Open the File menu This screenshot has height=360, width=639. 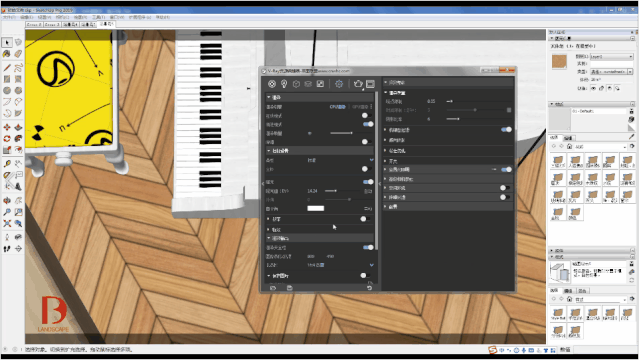tap(9, 17)
